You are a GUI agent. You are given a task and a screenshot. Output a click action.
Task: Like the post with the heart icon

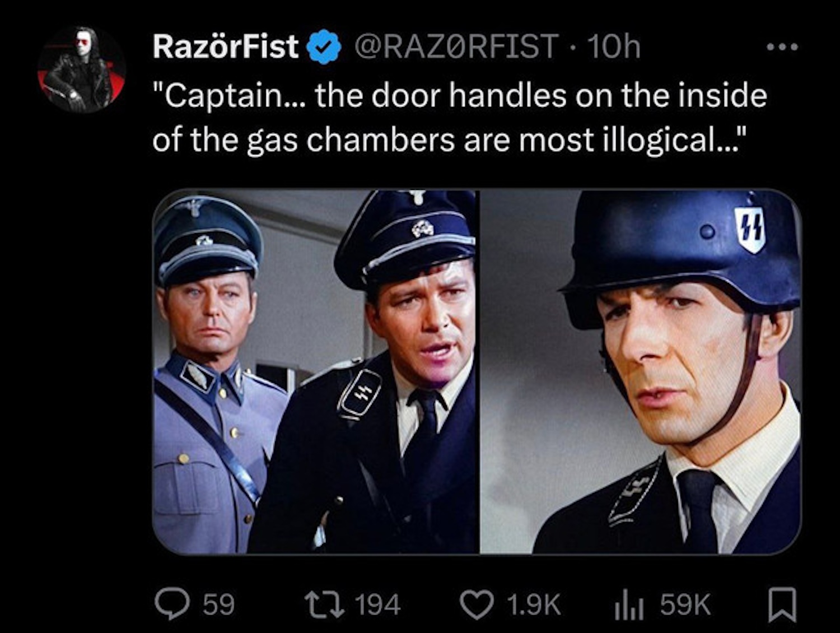click(x=476, y=604)
